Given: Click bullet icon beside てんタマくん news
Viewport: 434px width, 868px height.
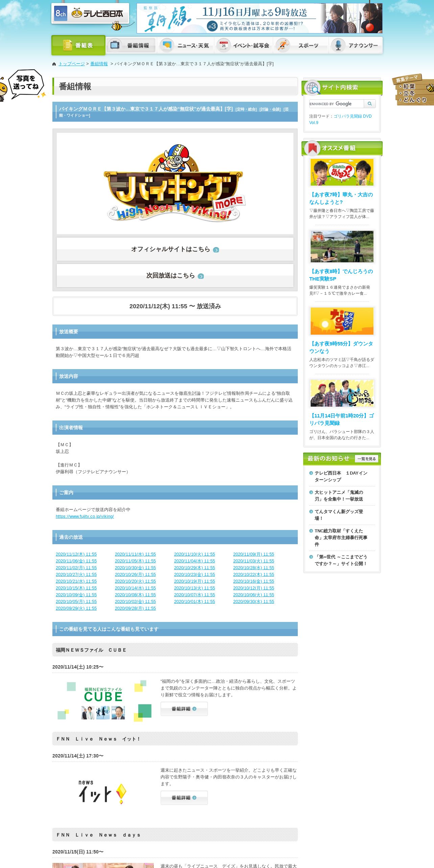Looking at the screenshot, I should pos(311,512).
